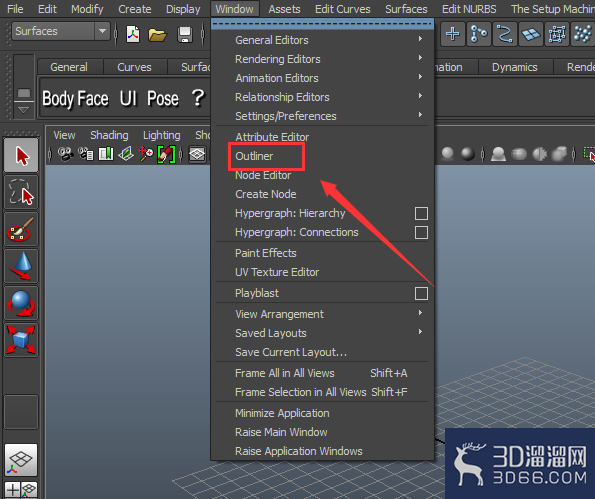Select Save Current Layout entry
Screen dimensions: 595x499
point(291,352)
